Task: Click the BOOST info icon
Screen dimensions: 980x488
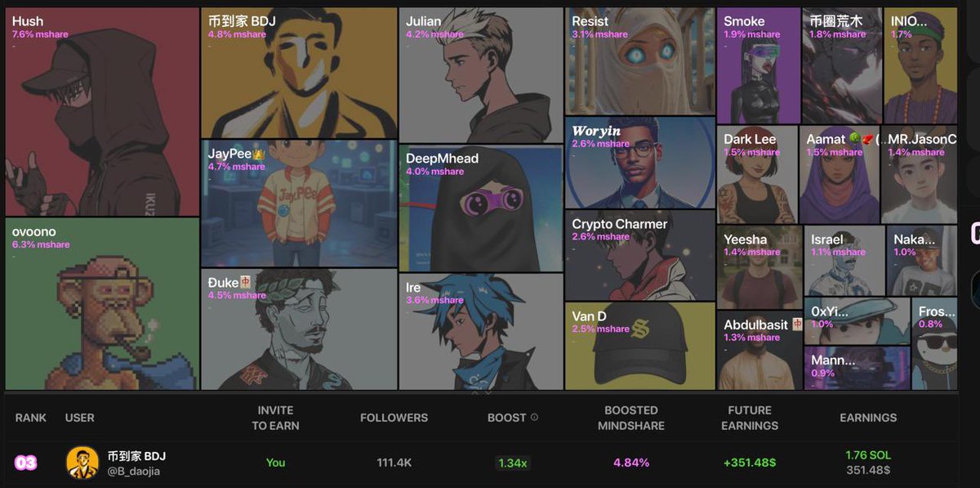Action: pyautogui.click(x=534, y=417)
